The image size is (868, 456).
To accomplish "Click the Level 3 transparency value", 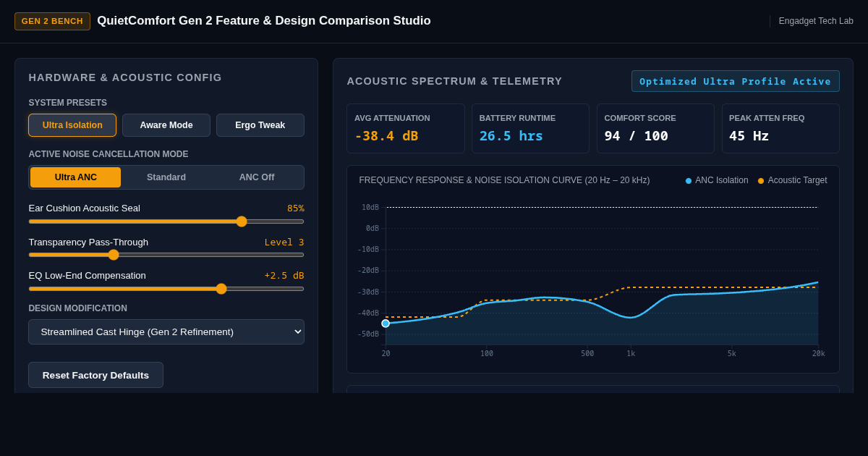I will [284, 242].
